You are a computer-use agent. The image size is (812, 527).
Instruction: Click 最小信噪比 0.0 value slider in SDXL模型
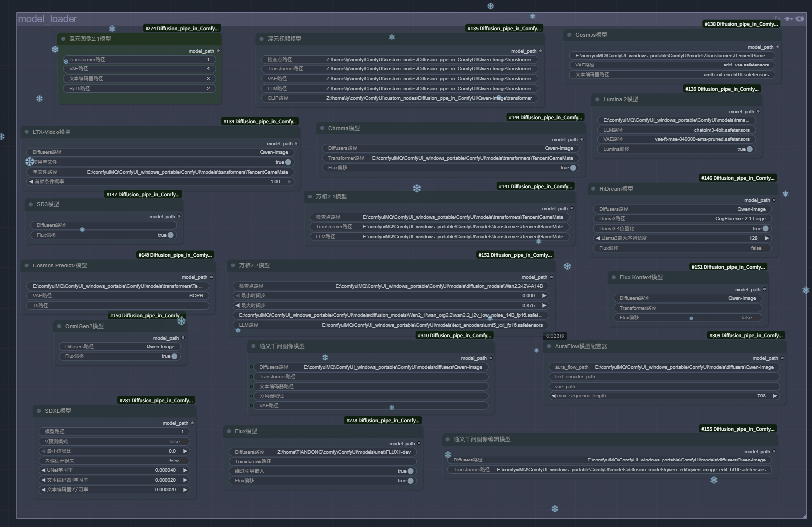(114, 451)
